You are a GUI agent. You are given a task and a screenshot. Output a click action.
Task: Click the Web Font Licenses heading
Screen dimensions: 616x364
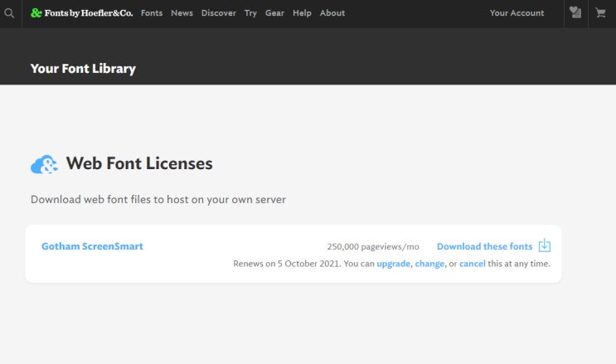139,163
